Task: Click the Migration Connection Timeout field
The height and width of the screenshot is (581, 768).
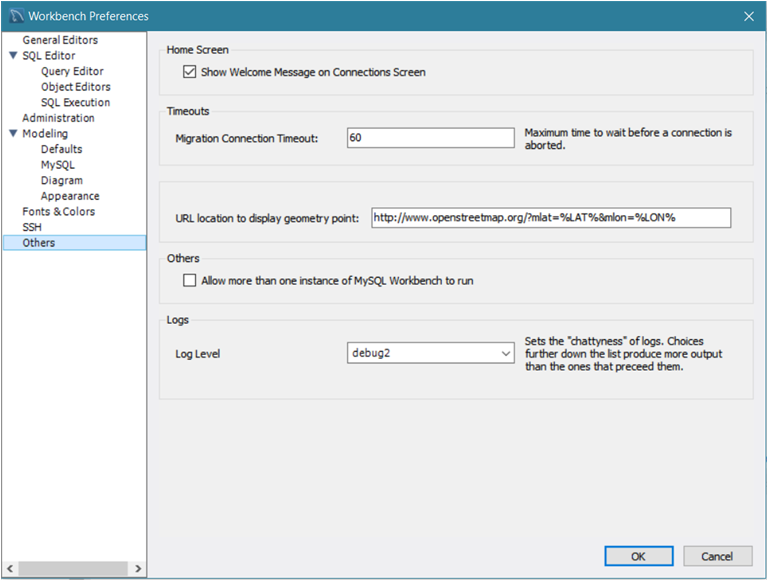Action: (x=431, y=138)
